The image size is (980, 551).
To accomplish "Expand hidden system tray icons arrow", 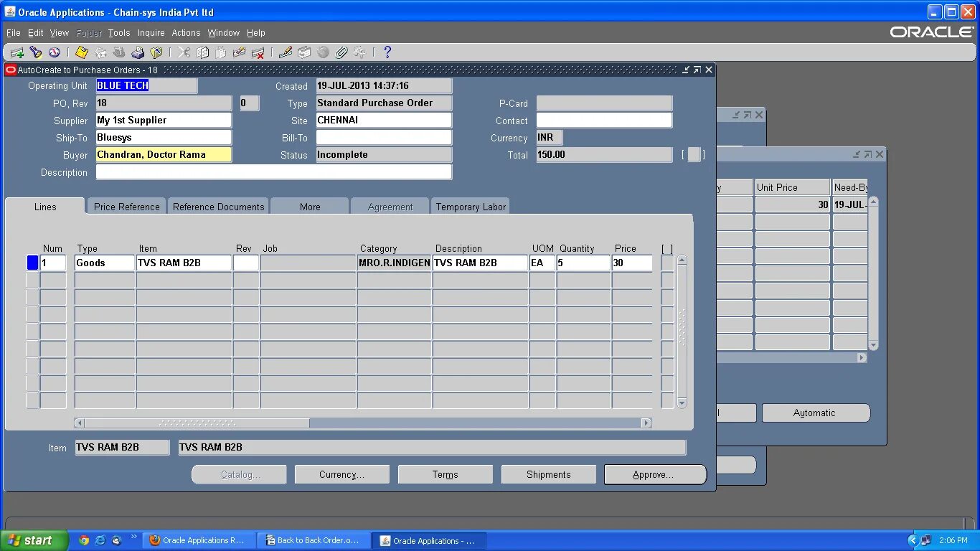I will tap(913, 541).
